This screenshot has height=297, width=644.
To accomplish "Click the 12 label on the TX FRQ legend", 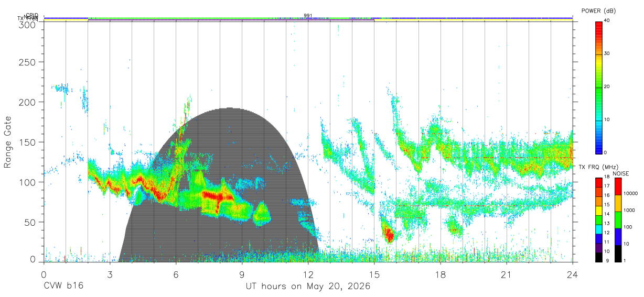I will (607, 233).
